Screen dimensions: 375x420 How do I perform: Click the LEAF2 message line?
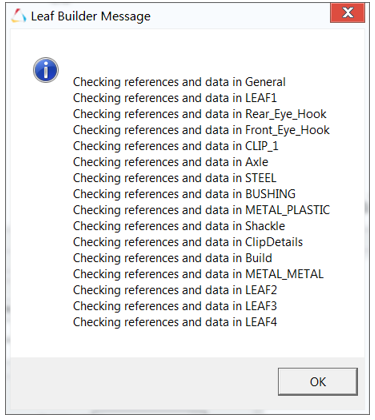175,290
